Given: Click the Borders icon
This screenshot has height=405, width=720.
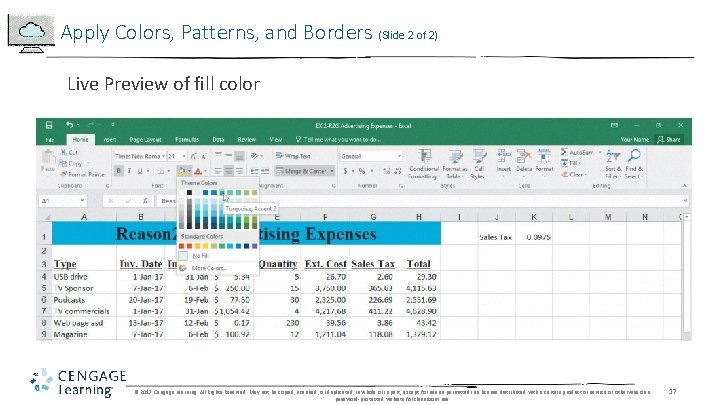Looking at the screenshot, I should (161, 171).
